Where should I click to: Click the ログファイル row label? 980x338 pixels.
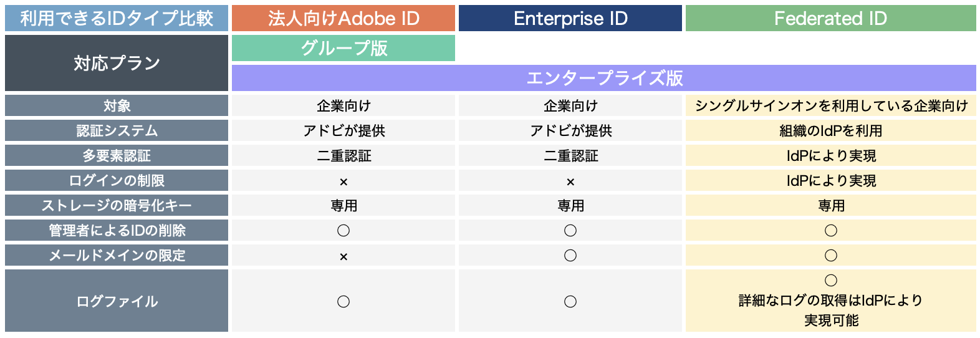point(117,301)
